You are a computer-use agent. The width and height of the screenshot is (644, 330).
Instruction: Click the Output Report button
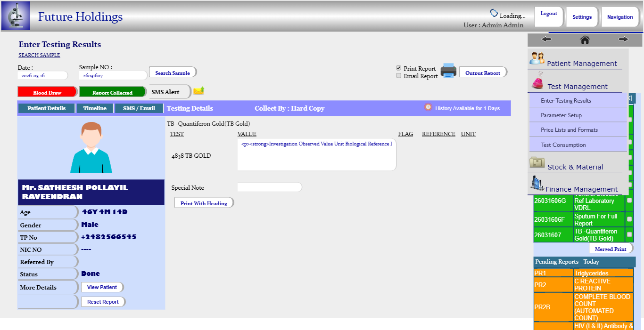482,72
